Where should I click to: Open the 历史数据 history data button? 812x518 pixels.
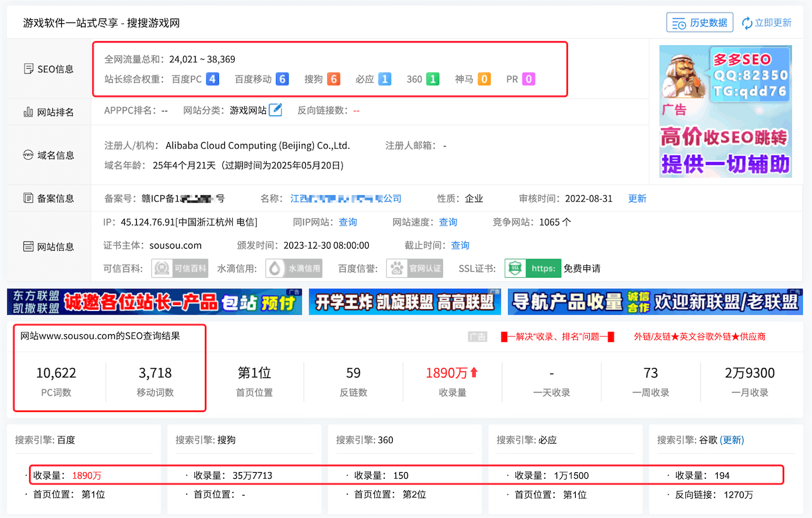point(700,23)
